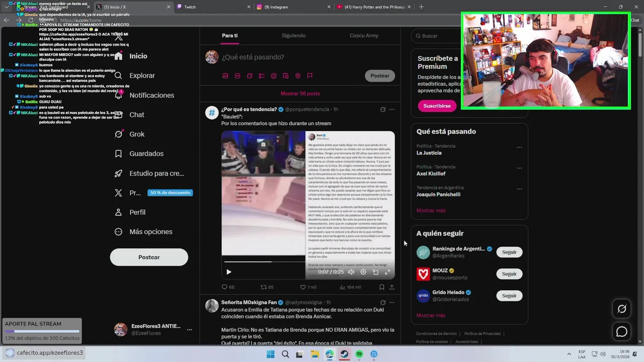This screenshot has height=362, width=644.
Task: Click Grok explain icon on porquetendencia post
Action: pos(383,109)
